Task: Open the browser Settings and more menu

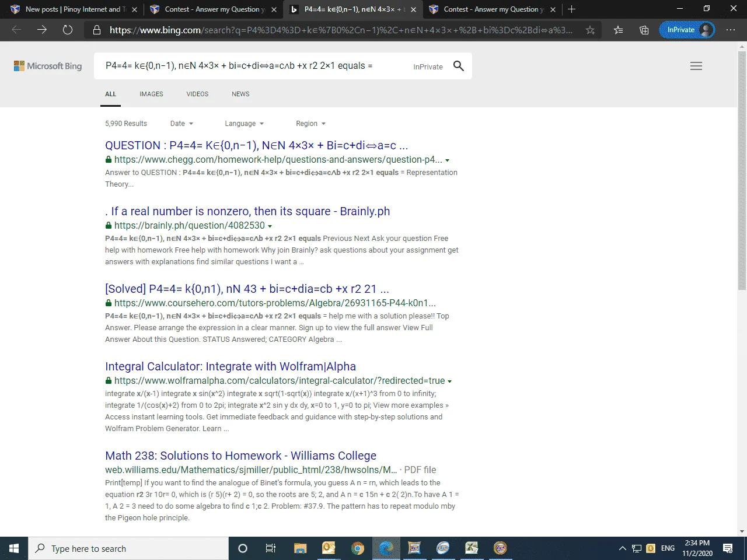Action: [x=731, y=30]
